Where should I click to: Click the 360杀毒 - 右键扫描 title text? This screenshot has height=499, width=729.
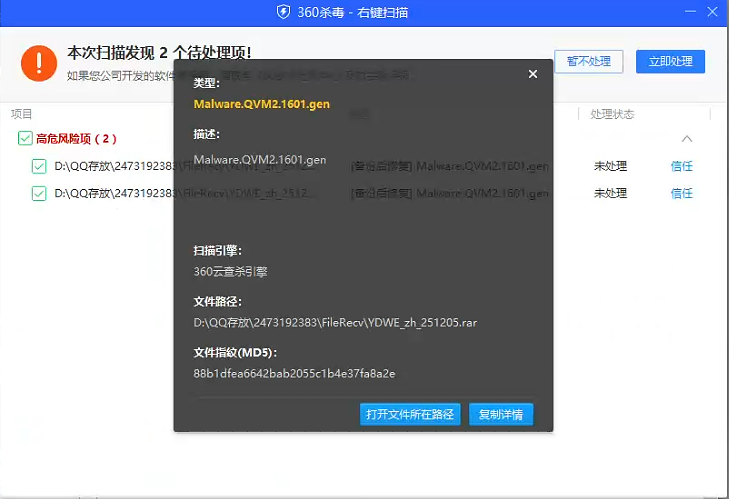click(x=352, y=12)
